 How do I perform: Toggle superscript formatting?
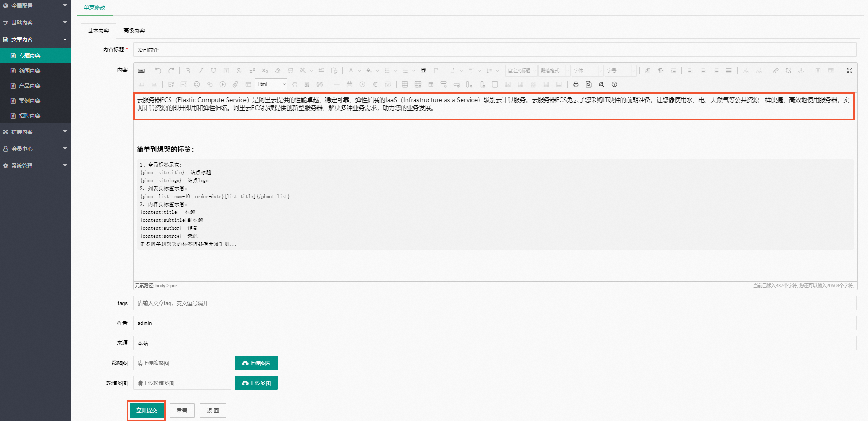coord(252,71)
